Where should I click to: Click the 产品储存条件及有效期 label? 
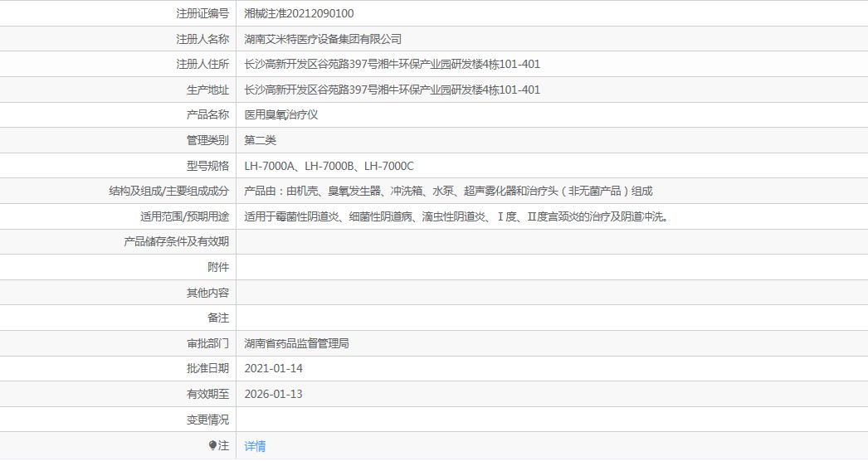click(176, 241)
